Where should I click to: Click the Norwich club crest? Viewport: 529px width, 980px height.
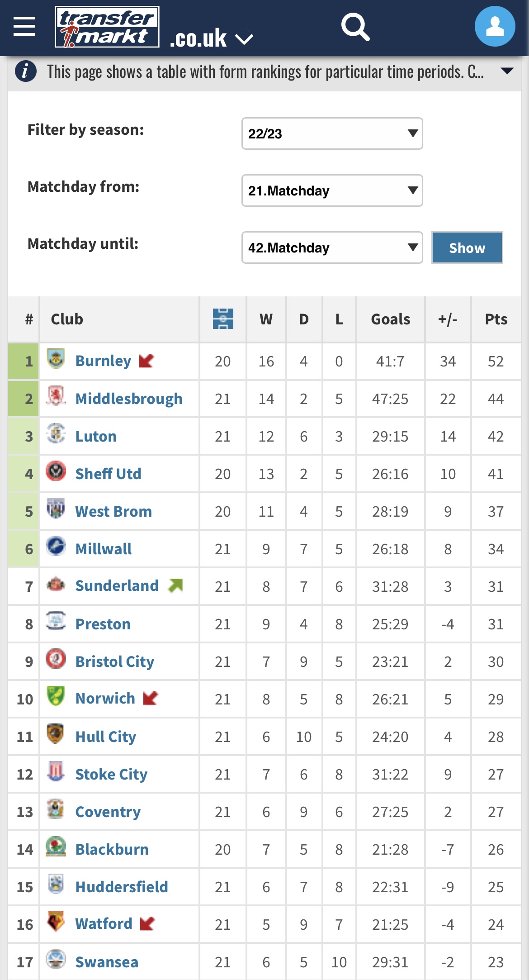click(x=56, y=696)
